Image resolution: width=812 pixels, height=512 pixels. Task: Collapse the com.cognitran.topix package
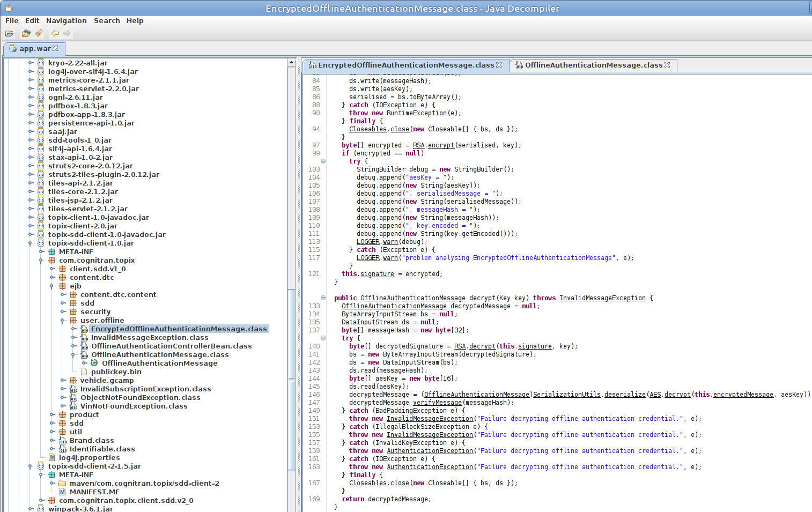pos(42,260)
